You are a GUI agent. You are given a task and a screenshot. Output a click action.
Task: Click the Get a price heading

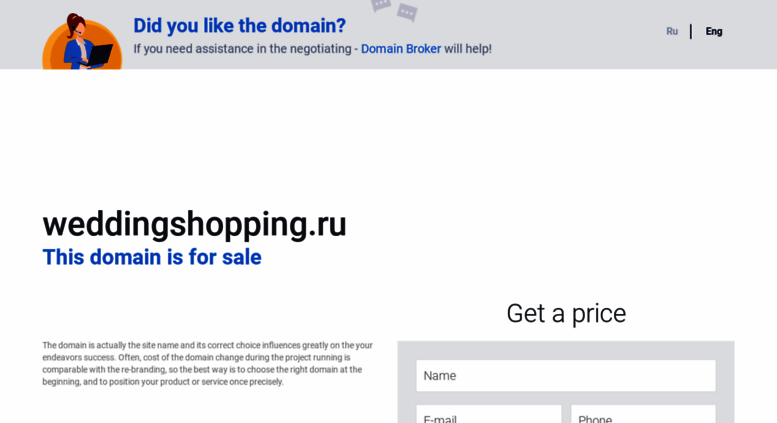click(566, 313)
